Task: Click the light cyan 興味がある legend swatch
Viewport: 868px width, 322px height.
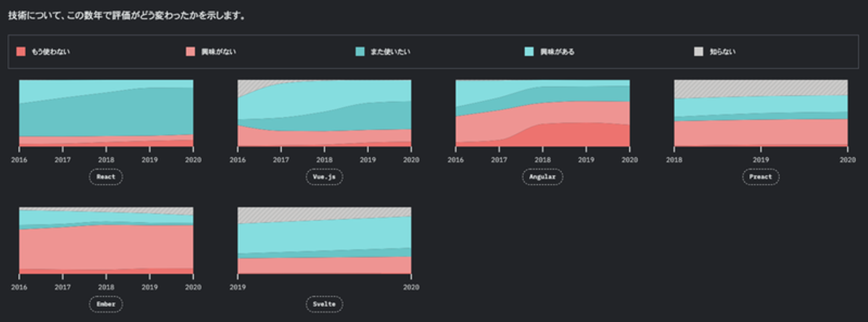Action: tap(529, 52)
